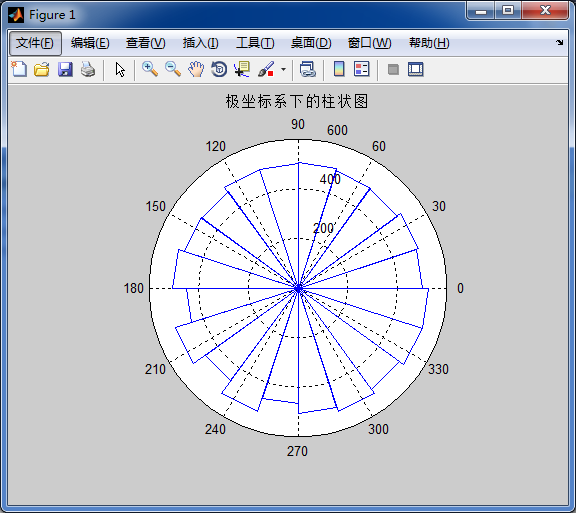Print the figure with printer icon
576x513 pixels.
[88, 69]
